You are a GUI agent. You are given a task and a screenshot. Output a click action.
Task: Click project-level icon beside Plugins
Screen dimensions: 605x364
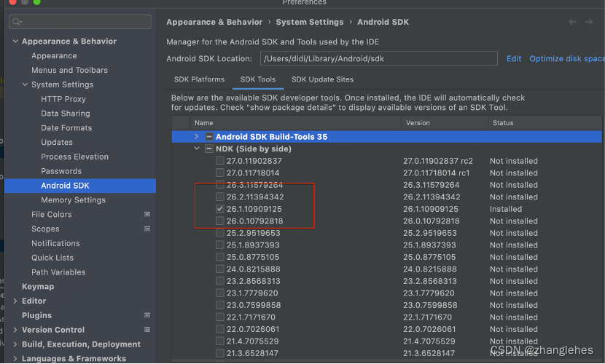147,315
